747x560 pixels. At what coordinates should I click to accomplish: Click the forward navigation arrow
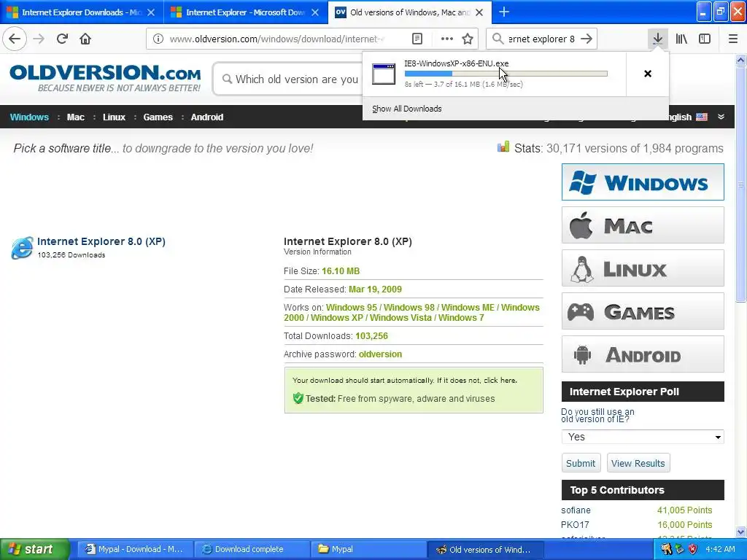[x=39, y=39]
